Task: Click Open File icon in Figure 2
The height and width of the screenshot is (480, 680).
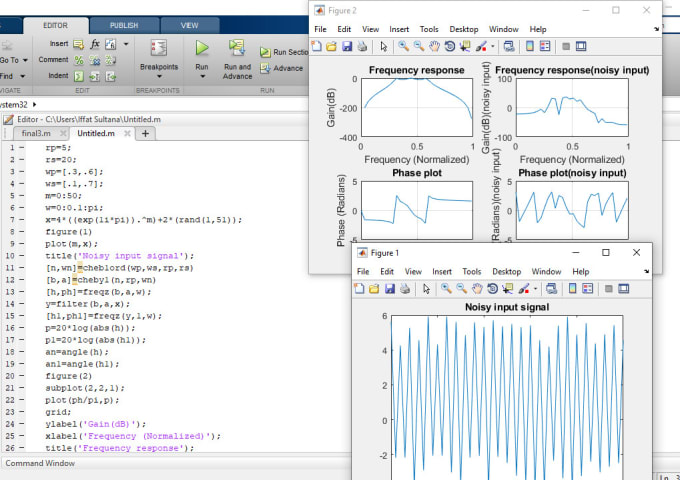Action: (331, 46)
